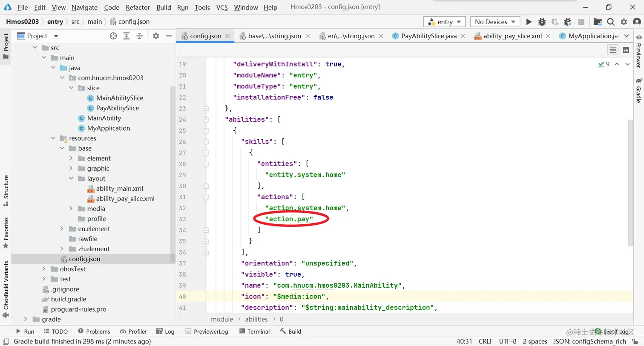Open IDE settings gear in top toolbar

coord(624,22)
